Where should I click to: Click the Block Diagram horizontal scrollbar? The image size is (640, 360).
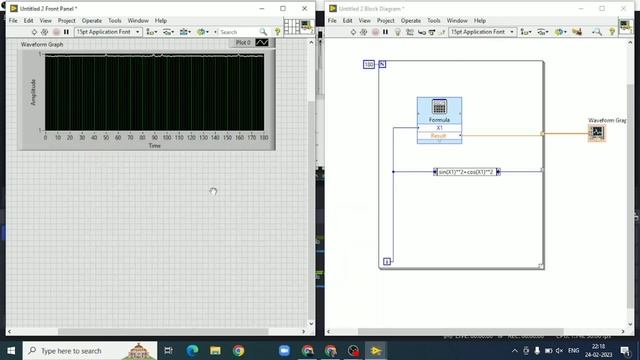point(461,331)
